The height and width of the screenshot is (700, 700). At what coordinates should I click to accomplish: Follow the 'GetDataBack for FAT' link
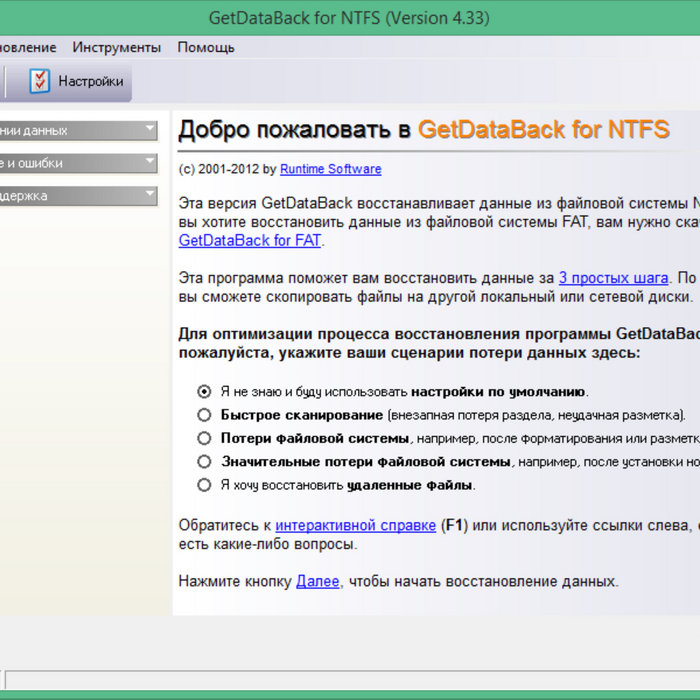pos(250,241)
